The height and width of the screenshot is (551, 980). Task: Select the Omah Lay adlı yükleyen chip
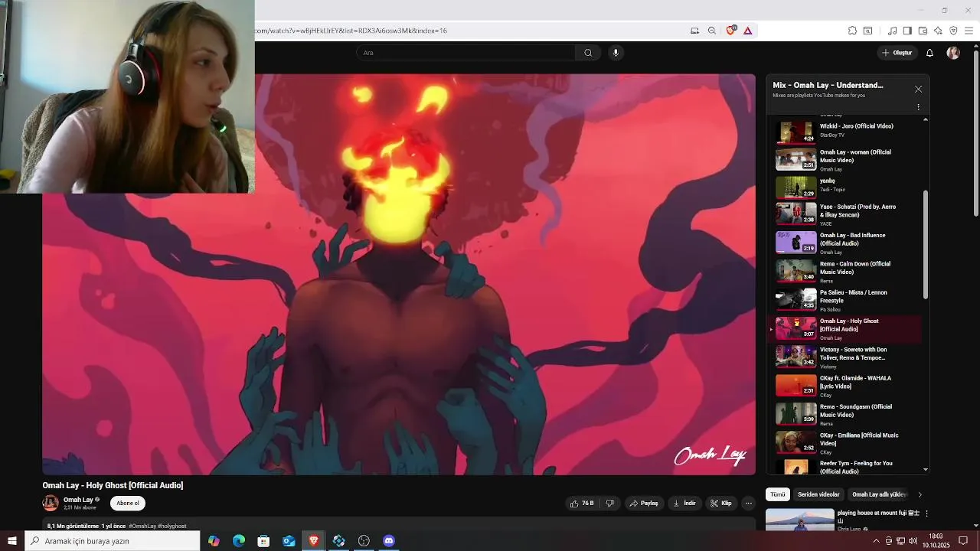pos(879,494)
